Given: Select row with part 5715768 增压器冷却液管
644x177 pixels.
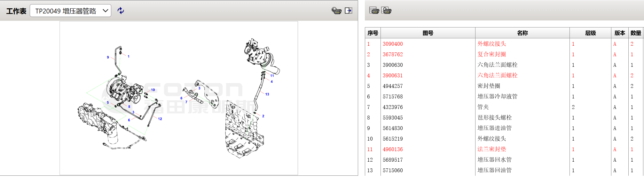Looking at the screenshot, I should [x=497, y=96].
